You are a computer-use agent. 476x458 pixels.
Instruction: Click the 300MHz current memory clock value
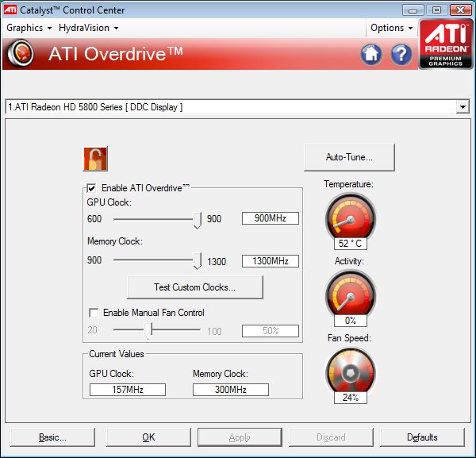pyautogui.click(x=231, y=390)
